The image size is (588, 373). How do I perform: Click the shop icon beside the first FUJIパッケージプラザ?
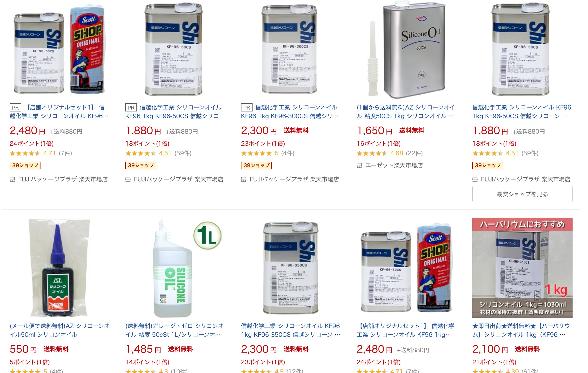[x=12, y=180]
